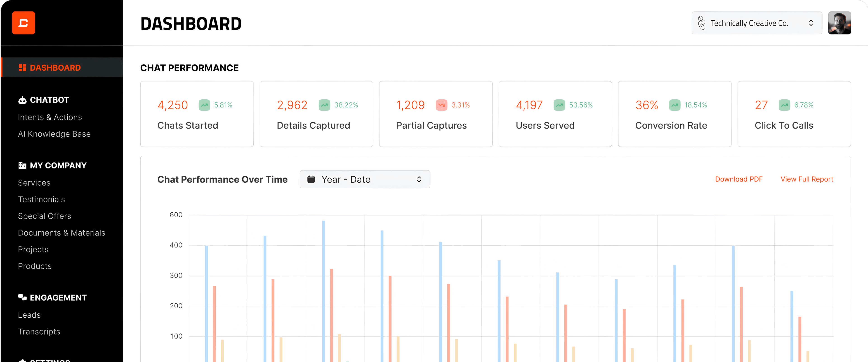
Task: Click the Technically Creative Co. company logo icon
Action: tap(702, 23)
